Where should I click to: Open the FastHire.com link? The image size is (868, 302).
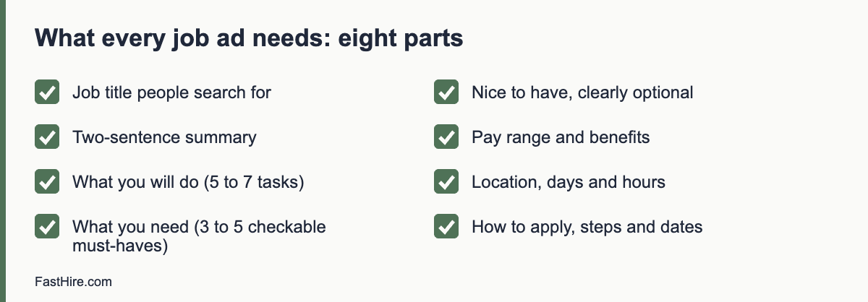[73, 282]
